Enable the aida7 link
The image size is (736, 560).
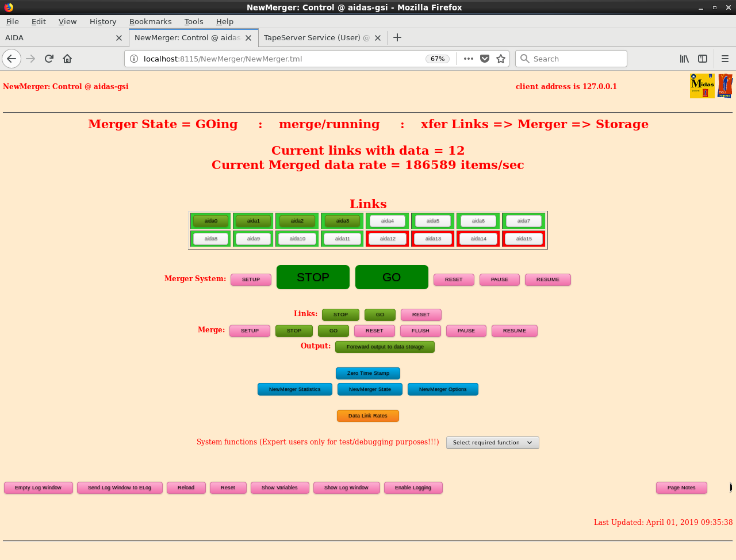524,221
